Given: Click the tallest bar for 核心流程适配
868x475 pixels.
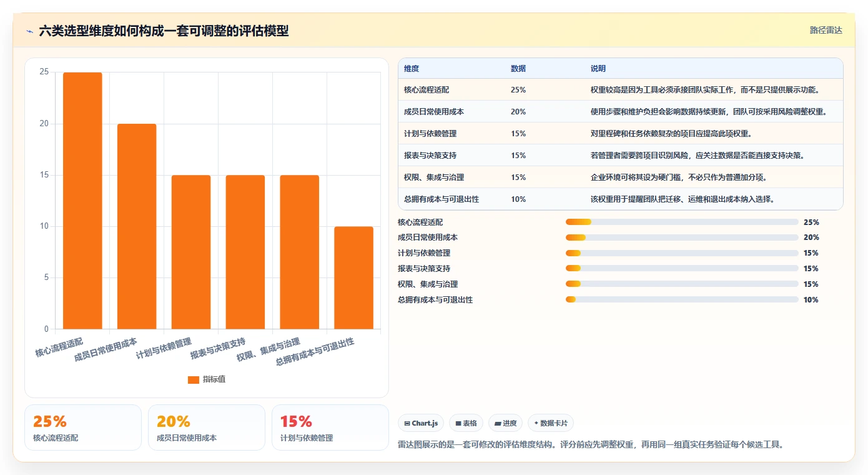Looking at the screenshot, I should [x=82, y=201].
